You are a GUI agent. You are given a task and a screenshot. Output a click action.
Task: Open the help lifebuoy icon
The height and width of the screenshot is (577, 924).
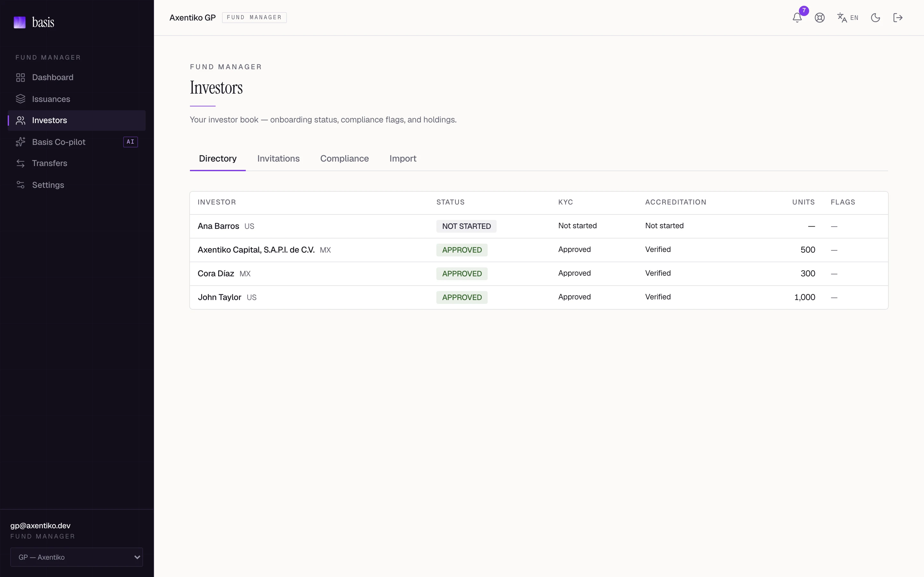pos(819,18)
